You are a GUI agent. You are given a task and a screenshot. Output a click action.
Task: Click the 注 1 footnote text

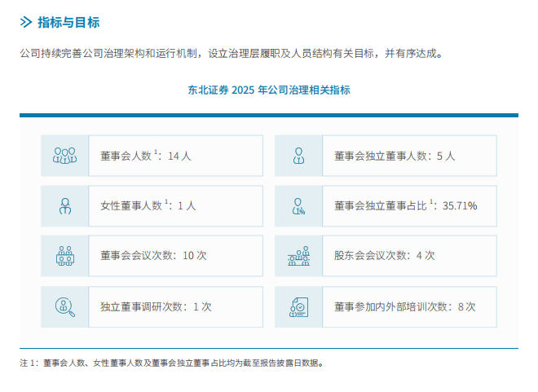pos(171,363)
